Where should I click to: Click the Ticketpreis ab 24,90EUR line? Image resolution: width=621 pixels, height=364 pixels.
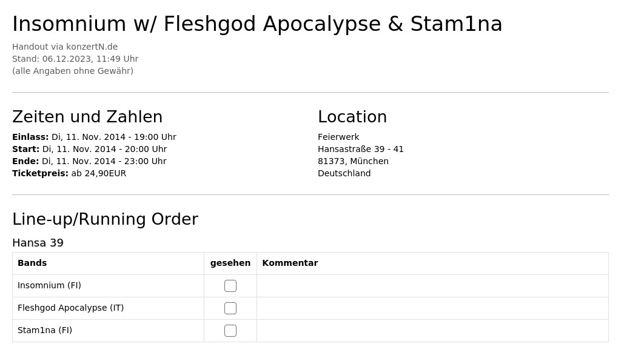point(69,173)
